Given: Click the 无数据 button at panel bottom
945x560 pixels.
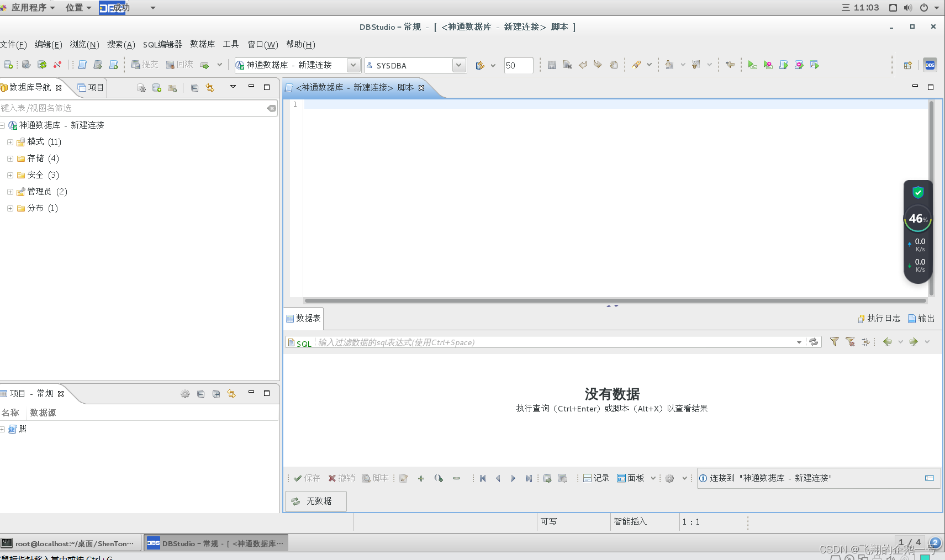Looking at the screenshot, I should (x=315, y=501).
